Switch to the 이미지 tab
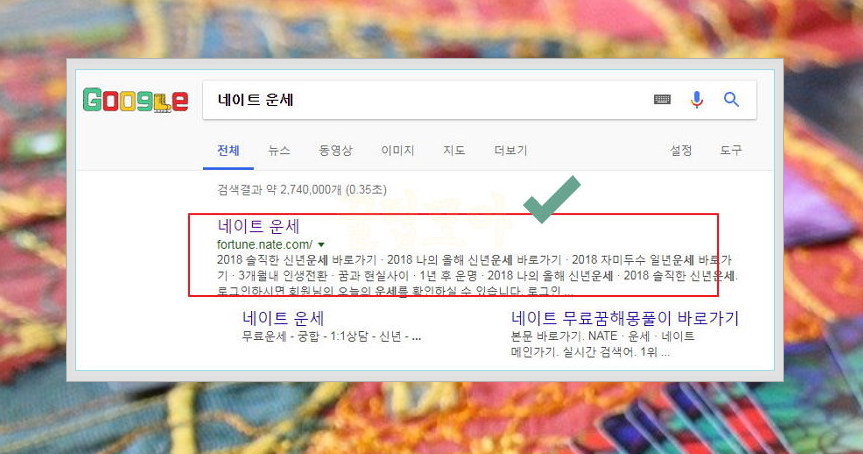This screenshot has width=863, height=454. [397, 150]
